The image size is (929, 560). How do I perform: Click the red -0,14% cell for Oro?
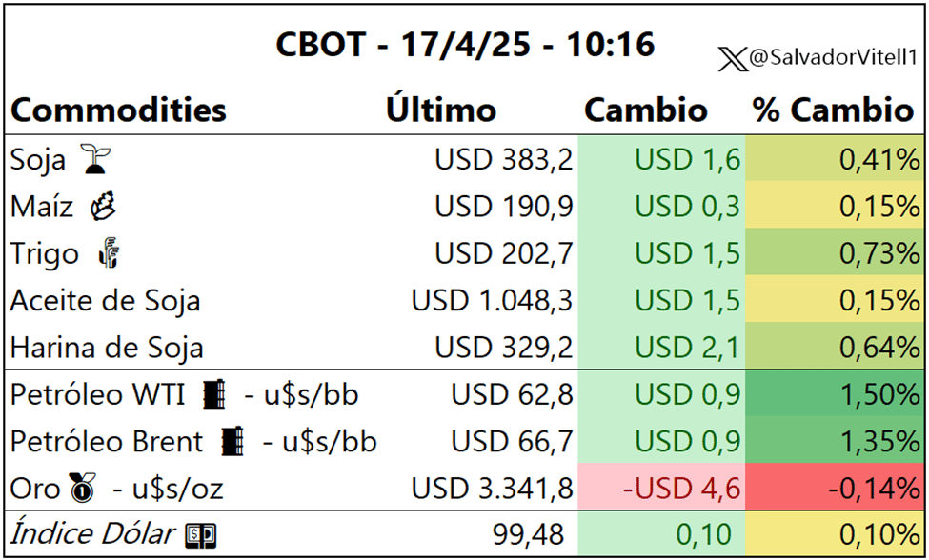click(835, 488)
